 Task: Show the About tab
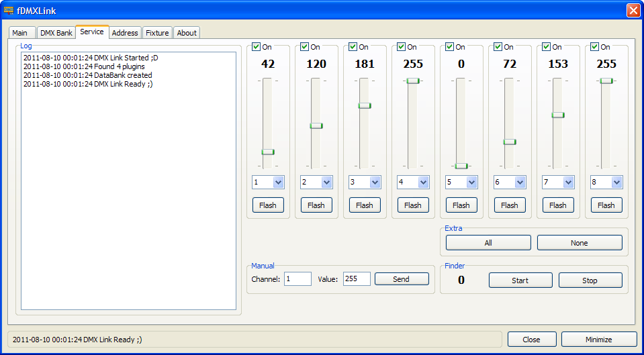pyautogui.click(x=187, y=33)
